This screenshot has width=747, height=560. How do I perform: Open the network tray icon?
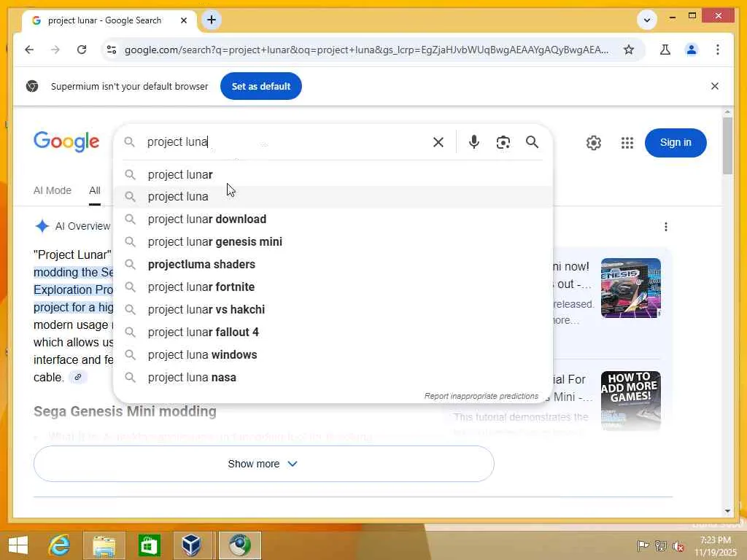(x=661, y=546)
